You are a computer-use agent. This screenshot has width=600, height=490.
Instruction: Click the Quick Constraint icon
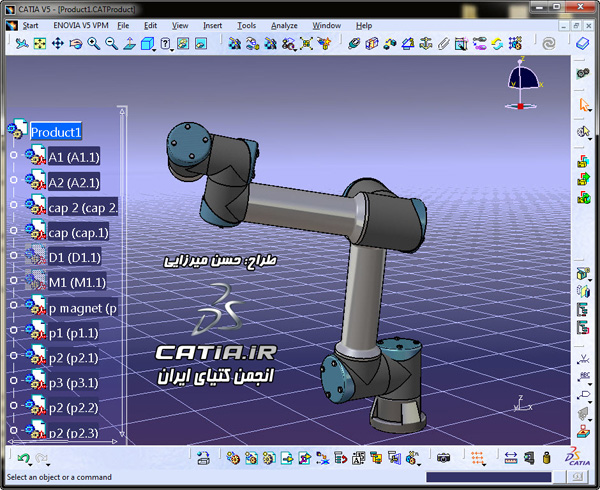coord(461,44)
